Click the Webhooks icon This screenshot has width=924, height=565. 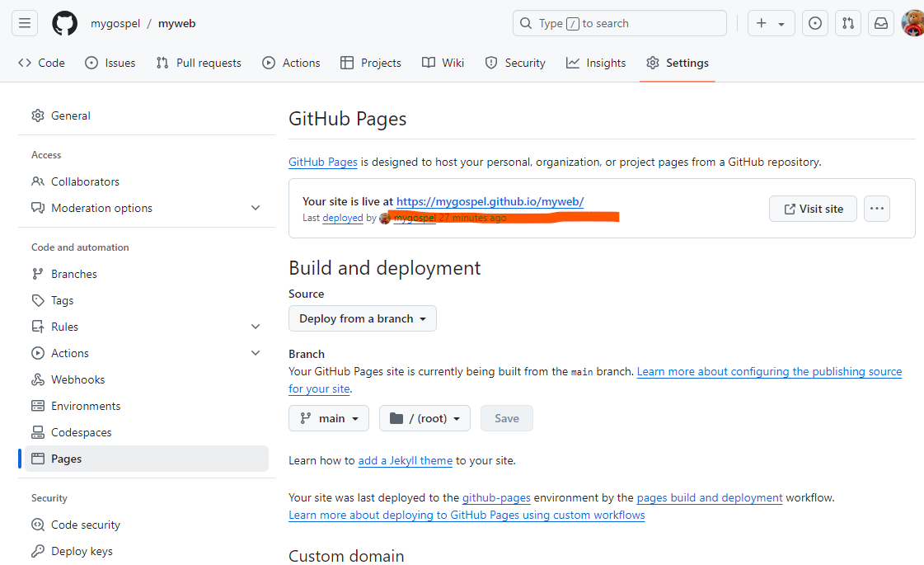[x=38, y=379]
